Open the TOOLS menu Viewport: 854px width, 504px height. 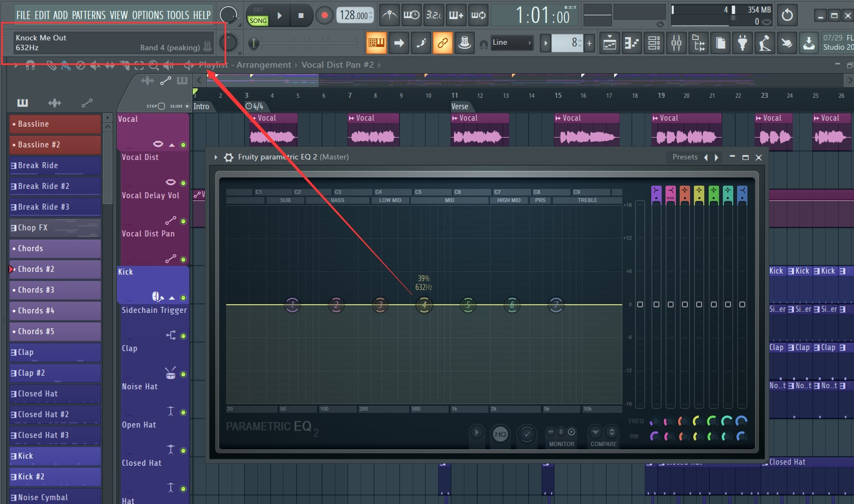pos(178,15)
